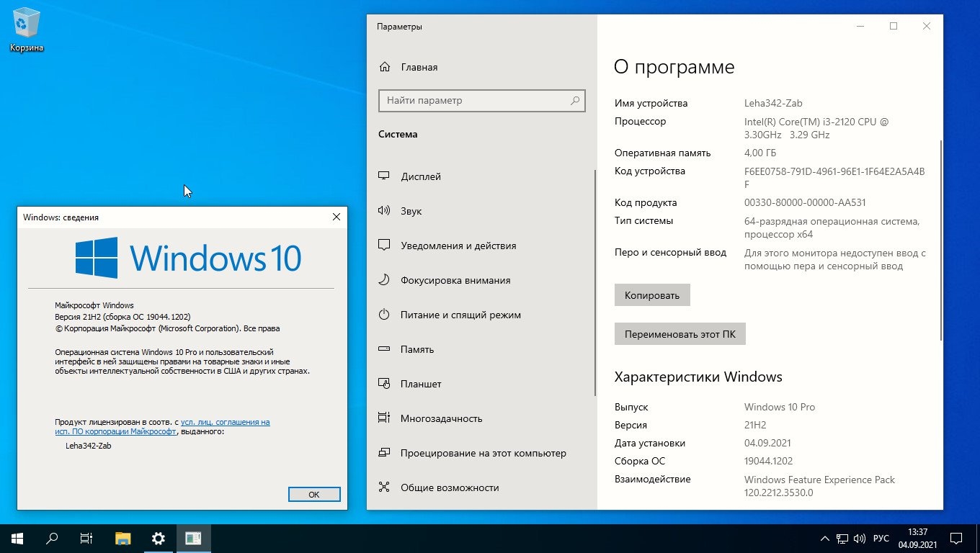Image resolution: width=980 pixels, height=553 pixels.
Task: Click the Settings gear on the taskbar
Action: pos(159,538)
